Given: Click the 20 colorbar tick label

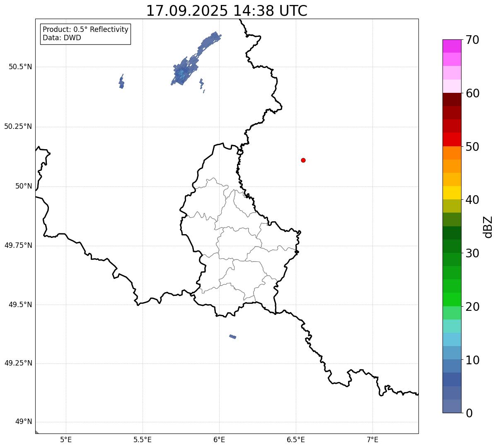Looking at the screenshot, I should pos(472,307).
